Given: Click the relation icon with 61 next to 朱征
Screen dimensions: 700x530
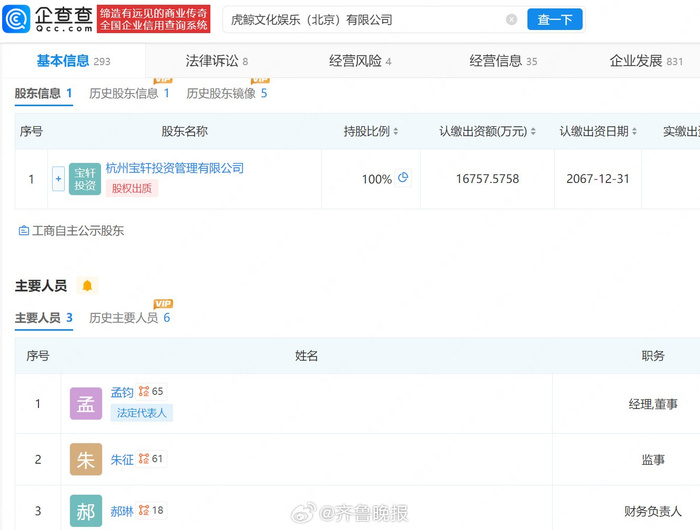Looking at the screenshot, I should (x=151, y=459).
